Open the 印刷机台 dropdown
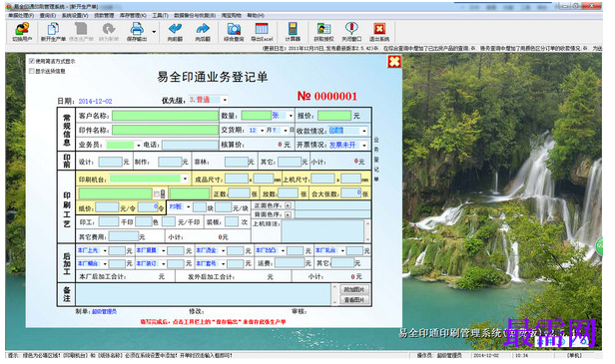615x364 pixels. coord(185,179)
